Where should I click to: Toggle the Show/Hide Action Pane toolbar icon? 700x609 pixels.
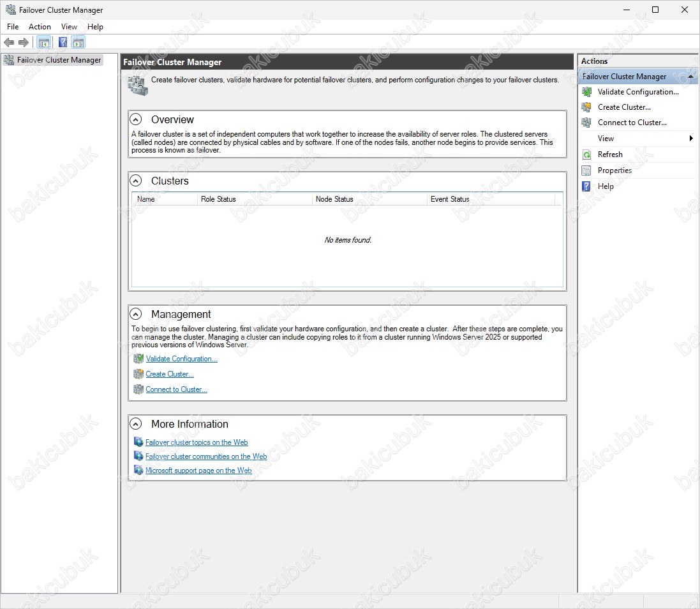(78, 42)
